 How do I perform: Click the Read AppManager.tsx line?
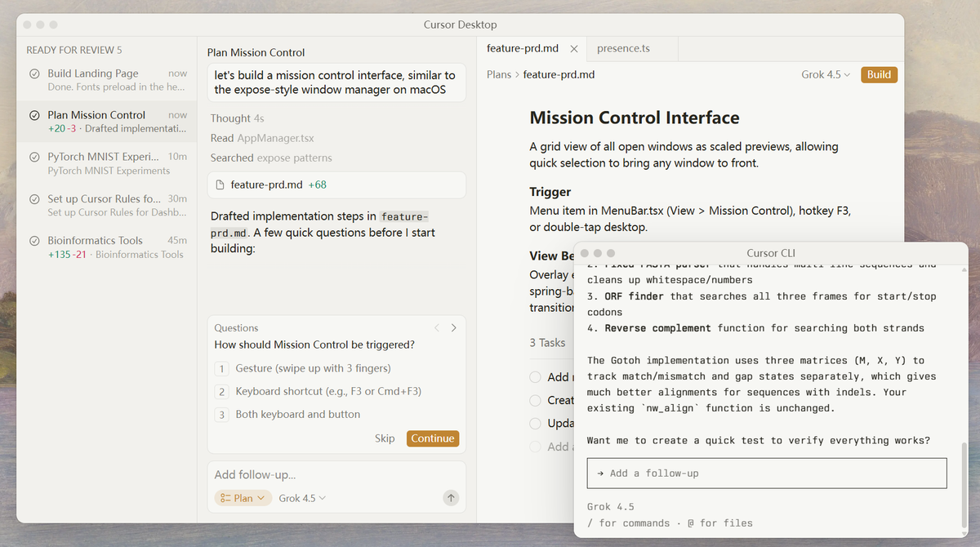(x=262, y=138)
